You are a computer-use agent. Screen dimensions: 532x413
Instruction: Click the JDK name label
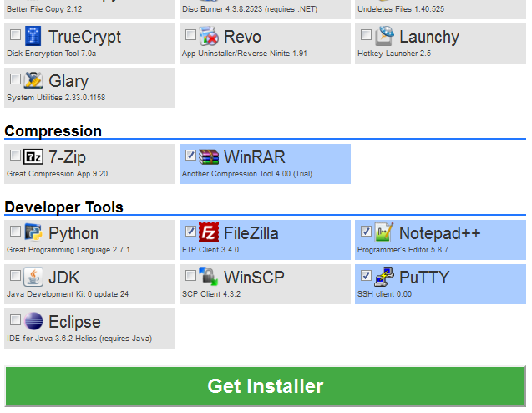[63, 278]
